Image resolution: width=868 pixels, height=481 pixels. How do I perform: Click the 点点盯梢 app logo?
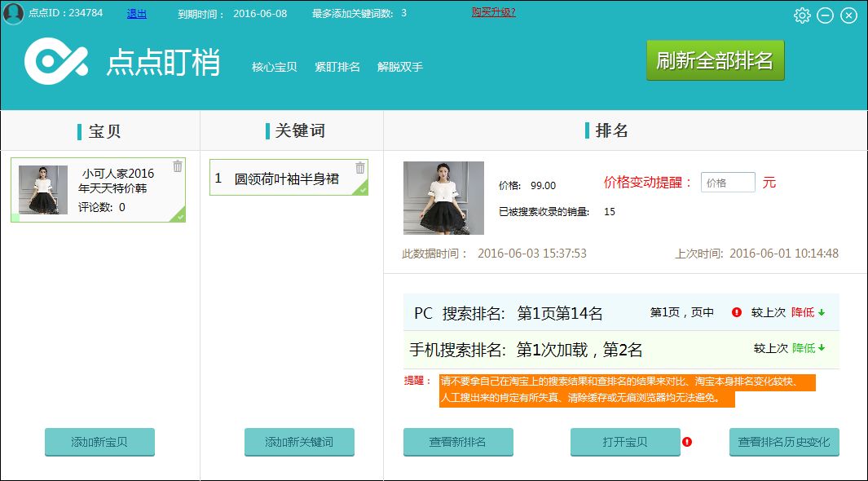pos(55,61)
